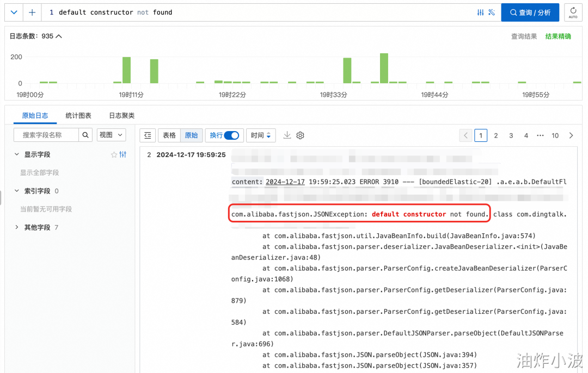The height and width of the screenshot is (373, 588).
Task: Click the AUTO refresh icon
Action: point(573,13)
